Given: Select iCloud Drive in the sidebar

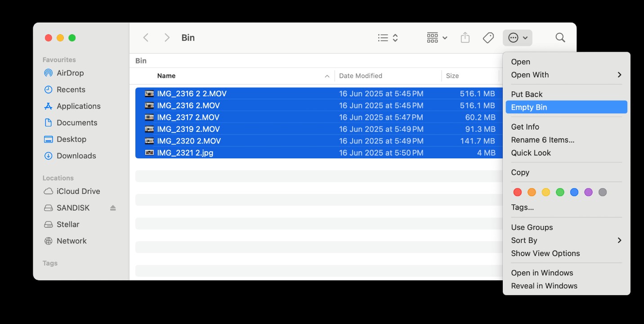Looking at the screenshot, I should pos(78,191).
